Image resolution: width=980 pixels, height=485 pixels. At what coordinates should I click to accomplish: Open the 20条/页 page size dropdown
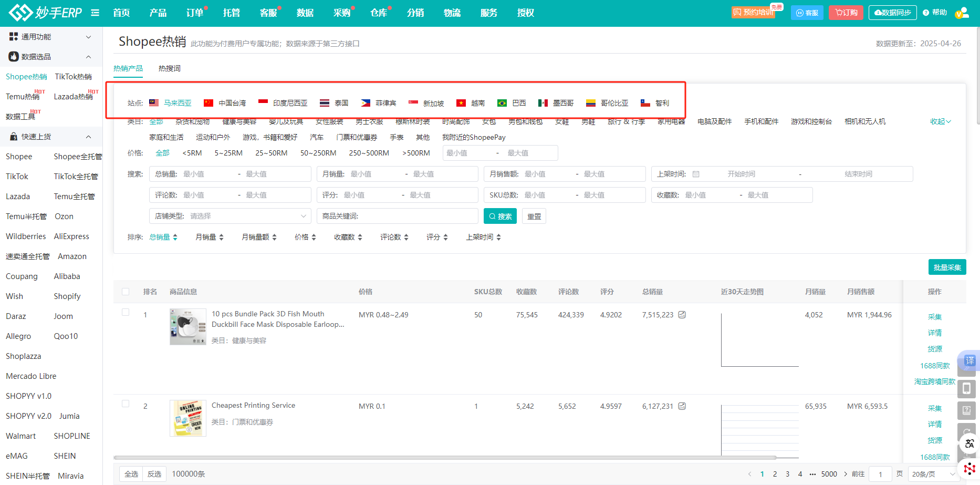click(933, 474)
